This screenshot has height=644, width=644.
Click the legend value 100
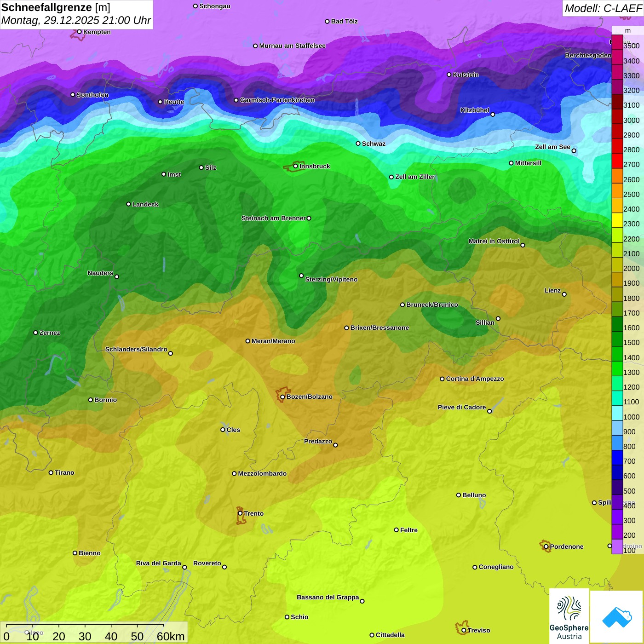tap(629, 551)
